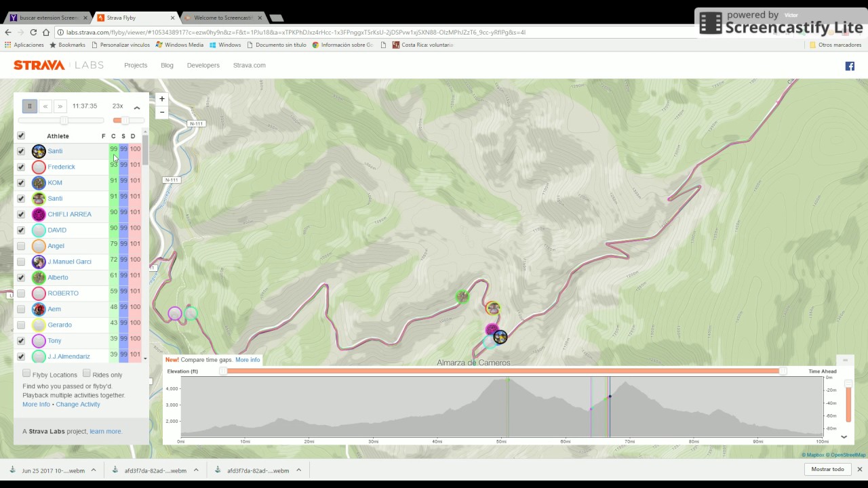Click the Mostrar todo button
Viewport: 868px width, 488px height.
click(827, 469)
